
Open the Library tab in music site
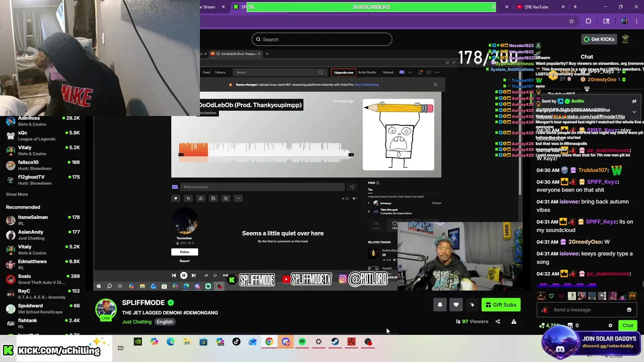pos(220,72)
